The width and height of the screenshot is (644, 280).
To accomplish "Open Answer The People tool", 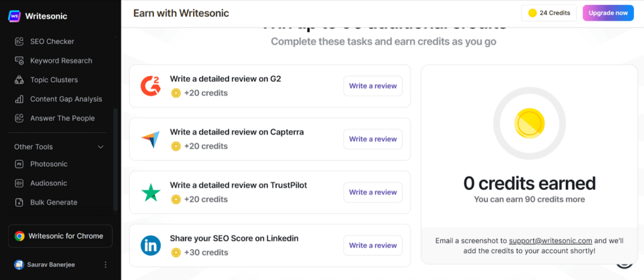I will 55,118.
